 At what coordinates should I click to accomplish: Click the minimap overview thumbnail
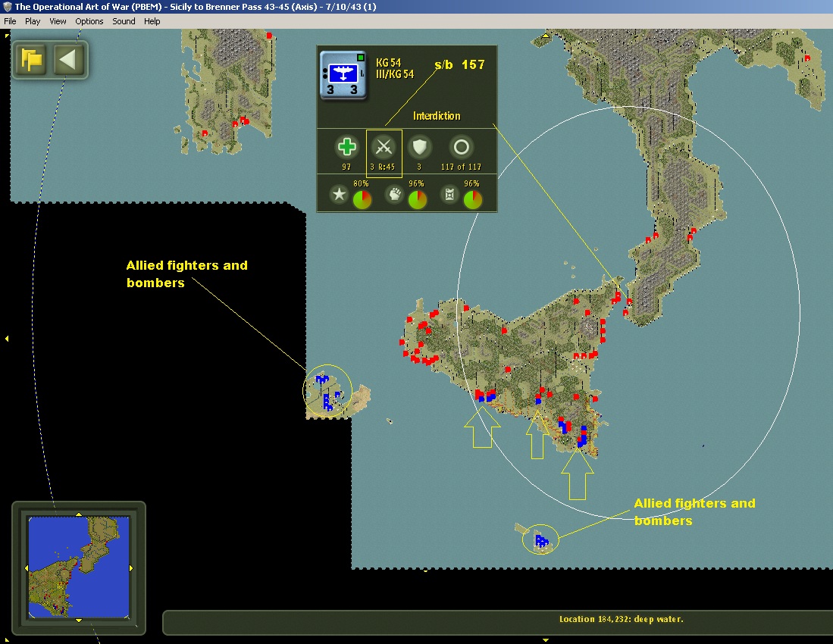click(x=79, y=567)
